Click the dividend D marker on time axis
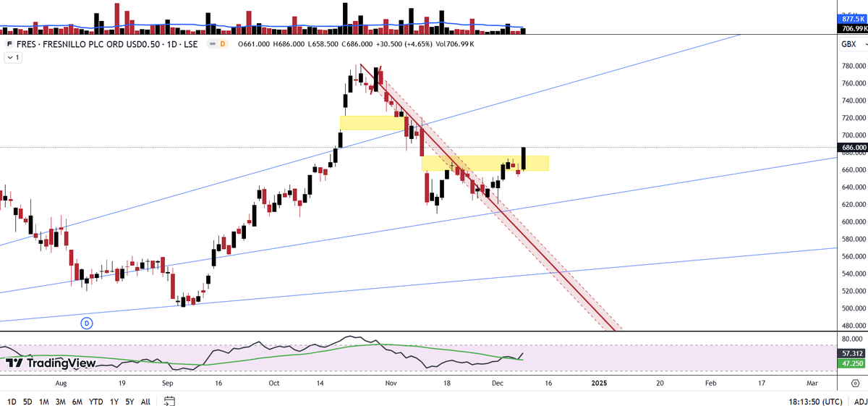Image resolution: width=868 pixels, height=406 pixels. pos(88,322)
